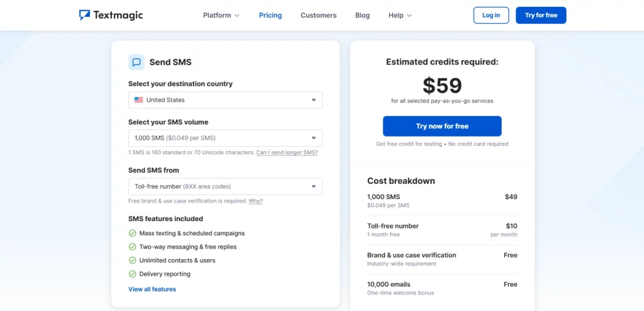644x311 pixels.
Task: Click the Toll-free number cost row label
Action: pos(393,226)
